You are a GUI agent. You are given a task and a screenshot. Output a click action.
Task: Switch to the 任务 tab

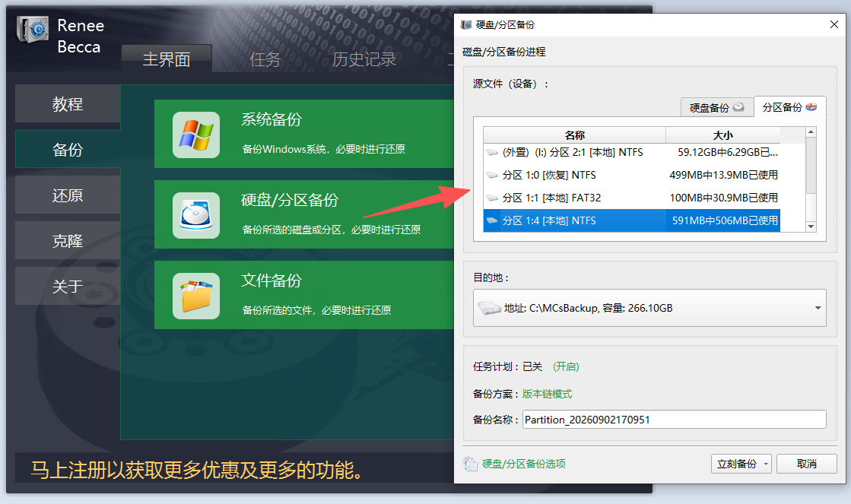tap(265, 59)
